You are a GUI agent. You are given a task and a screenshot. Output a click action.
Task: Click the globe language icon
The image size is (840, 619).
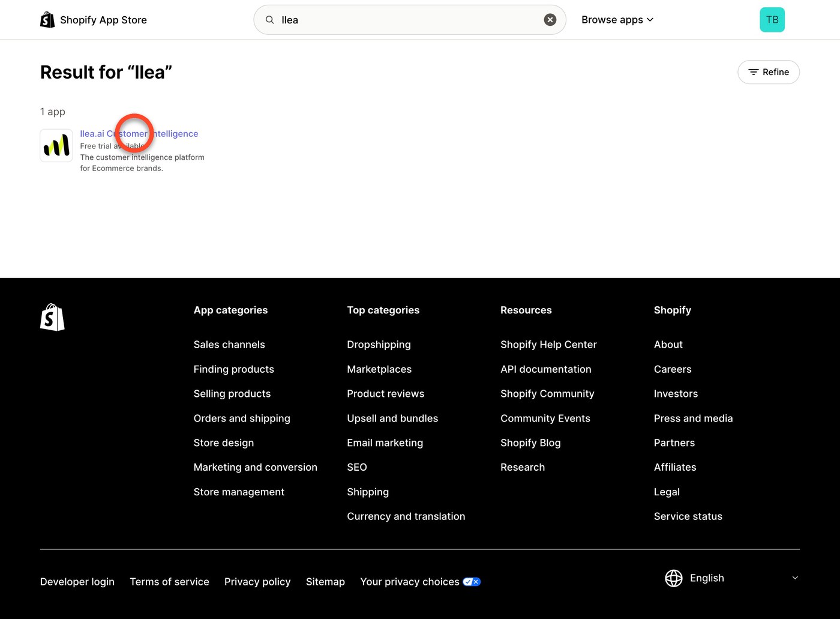pos(674,578)
